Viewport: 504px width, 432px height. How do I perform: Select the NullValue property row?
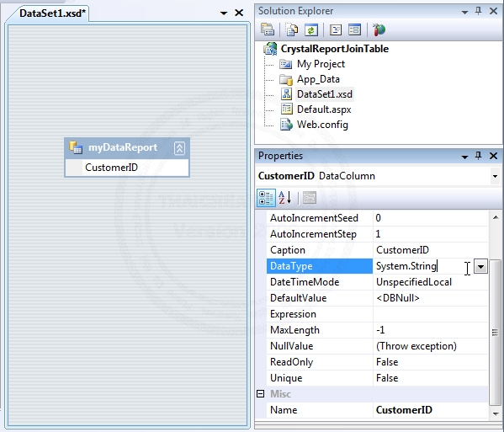pyautogui.click(x=377, y=346)
